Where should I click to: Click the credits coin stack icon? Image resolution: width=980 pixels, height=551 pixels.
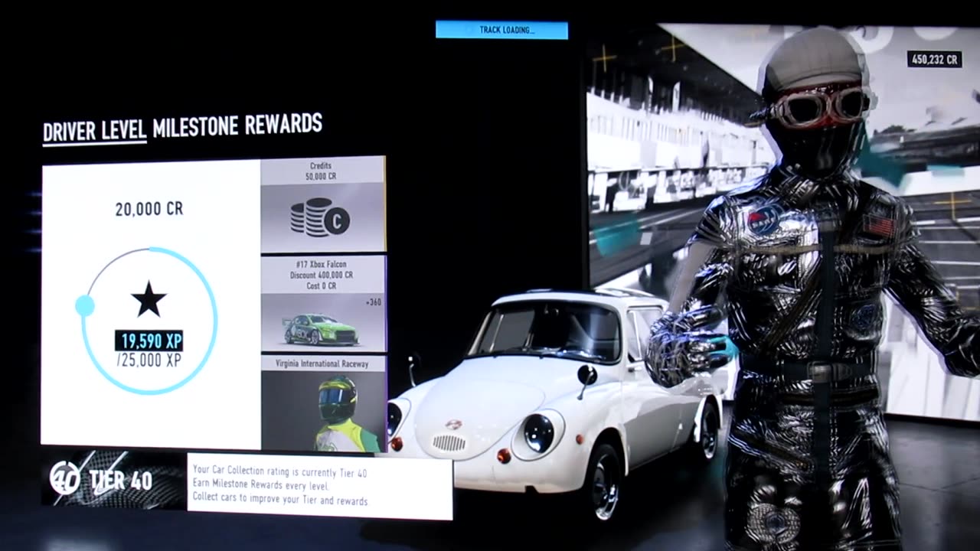point(320,217)
